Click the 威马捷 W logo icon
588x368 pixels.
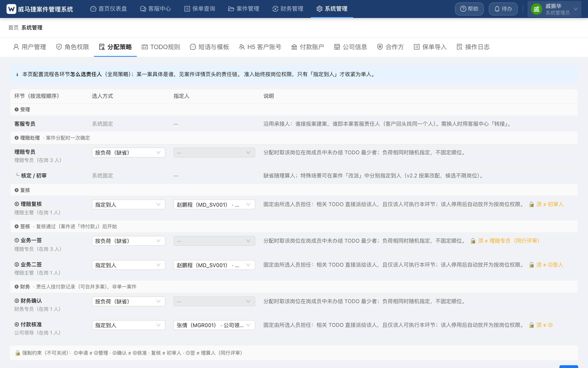(11, 9)
